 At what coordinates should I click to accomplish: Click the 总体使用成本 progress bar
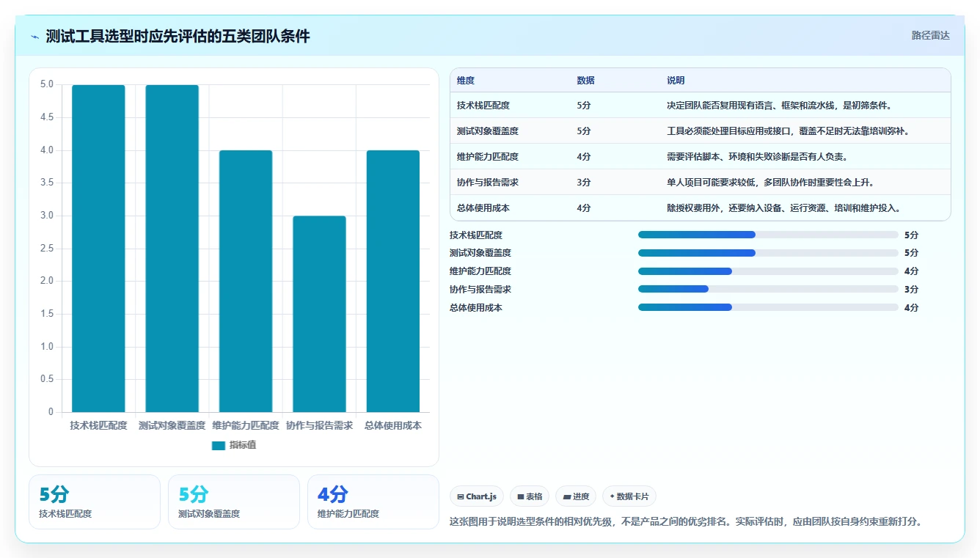[x=768, y=308]
